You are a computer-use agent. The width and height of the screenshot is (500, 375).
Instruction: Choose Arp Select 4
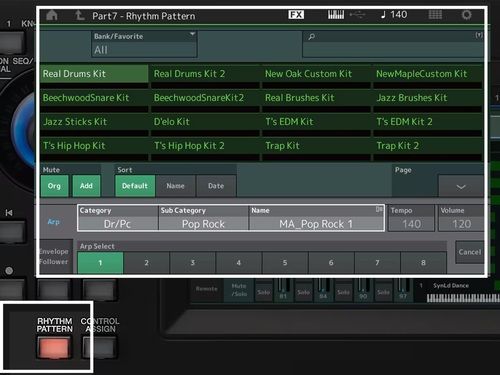coord(239,263)
